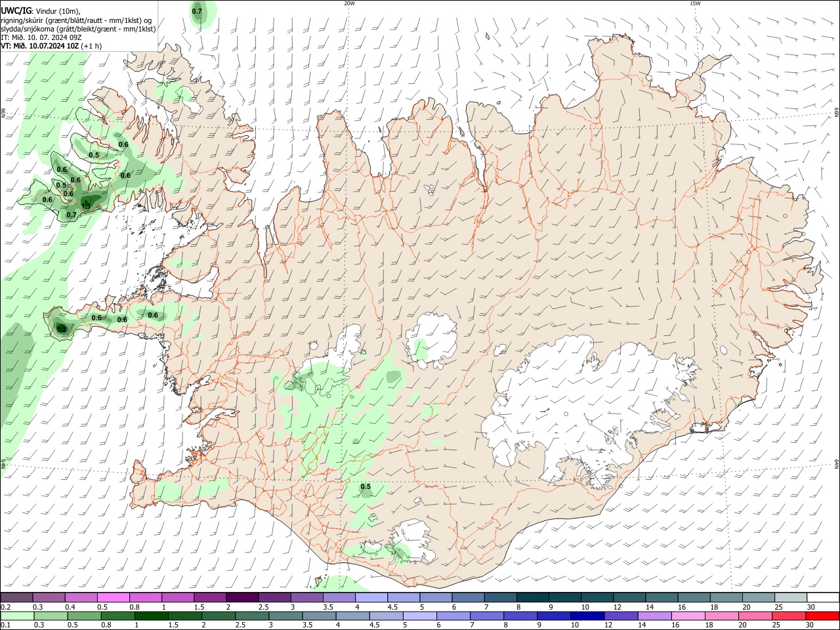Click the '15W' longitude label
This screenshot has height=630, width=840.
(x=695, y=3)
